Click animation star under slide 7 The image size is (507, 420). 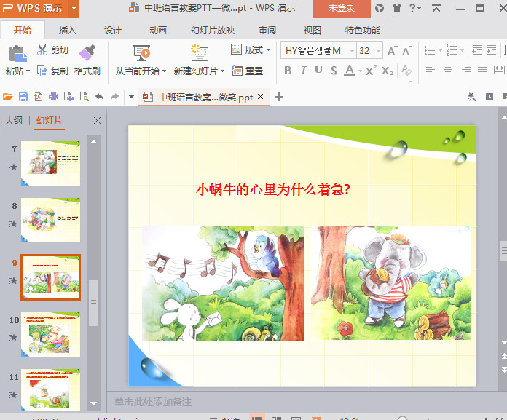pos(12,167)
